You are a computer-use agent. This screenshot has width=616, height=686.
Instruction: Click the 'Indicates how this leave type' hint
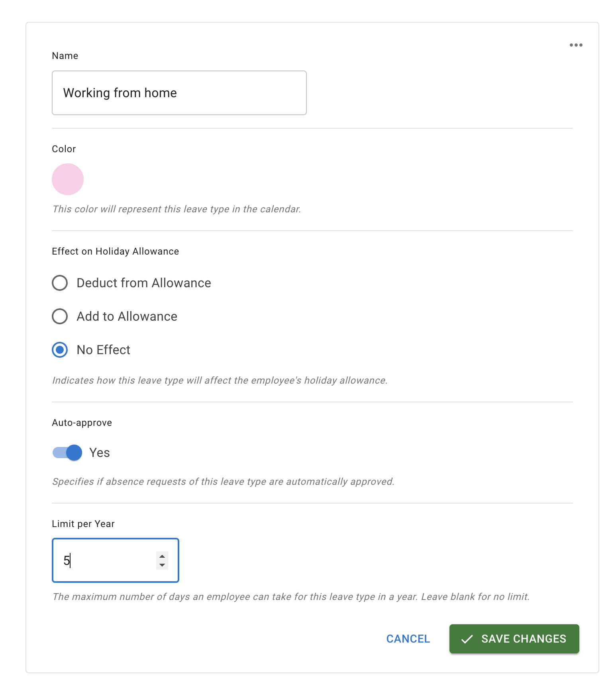pos(220,380)
